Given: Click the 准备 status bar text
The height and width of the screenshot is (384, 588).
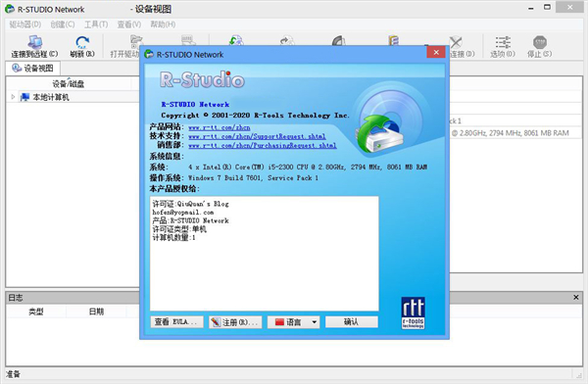Looking at the screenshot, I should pos(13,374).
